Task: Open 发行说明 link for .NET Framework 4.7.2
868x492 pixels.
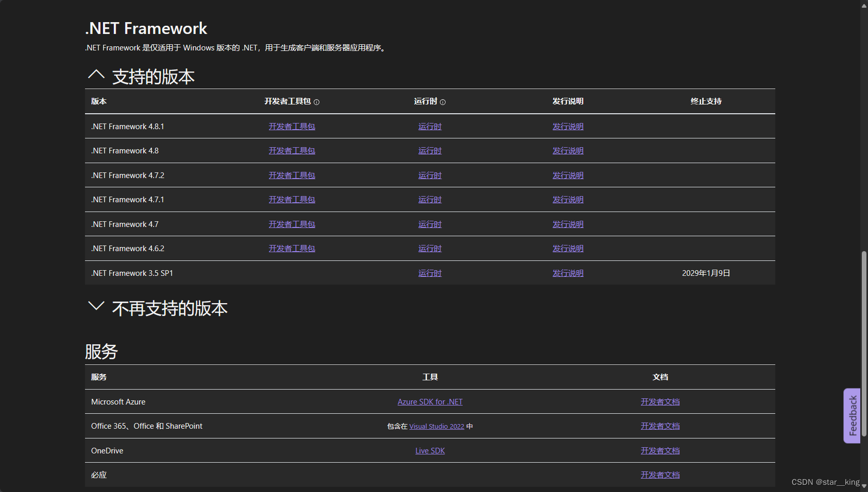Action: 568,175
